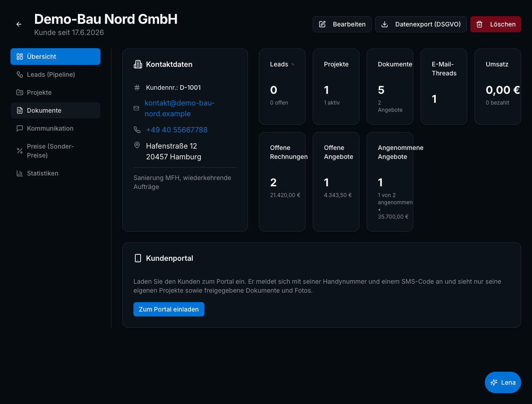Click the percent icon beside Preise

click(20, 151)
